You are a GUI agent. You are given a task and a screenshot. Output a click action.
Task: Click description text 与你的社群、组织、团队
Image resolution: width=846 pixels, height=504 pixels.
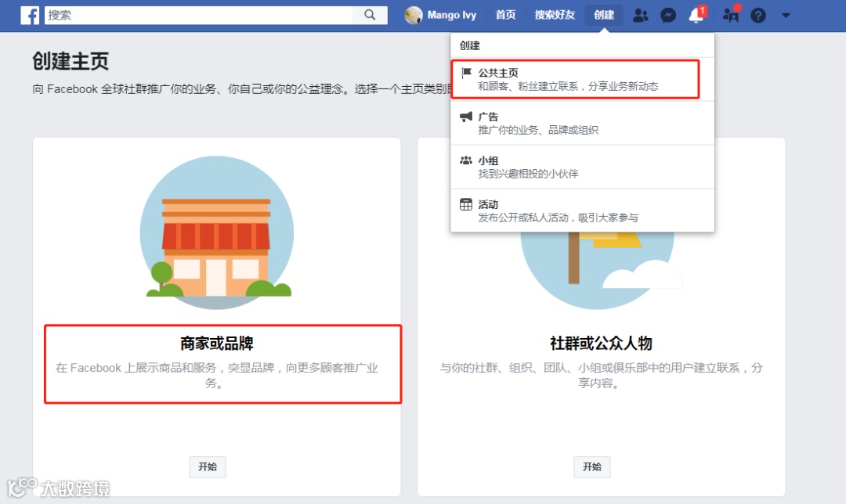coord(601,375)
